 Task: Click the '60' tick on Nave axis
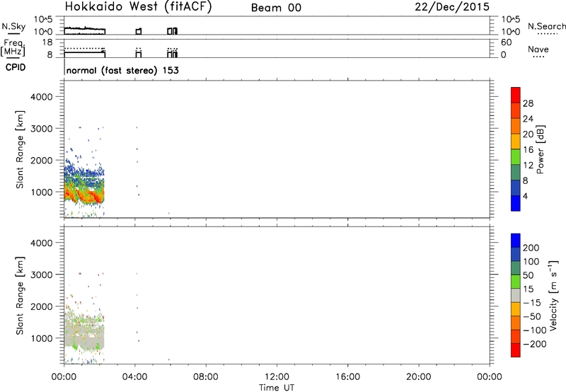(x=506, y=42)
